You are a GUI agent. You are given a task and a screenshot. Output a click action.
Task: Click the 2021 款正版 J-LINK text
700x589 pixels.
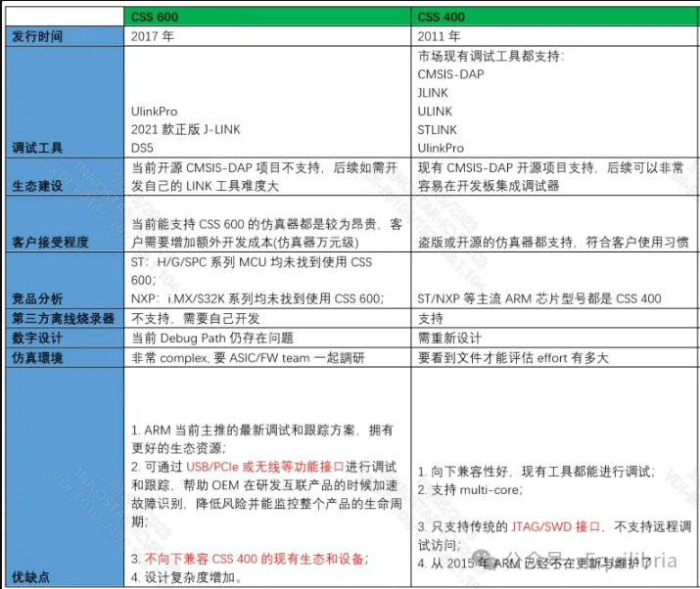coord(186,129)
